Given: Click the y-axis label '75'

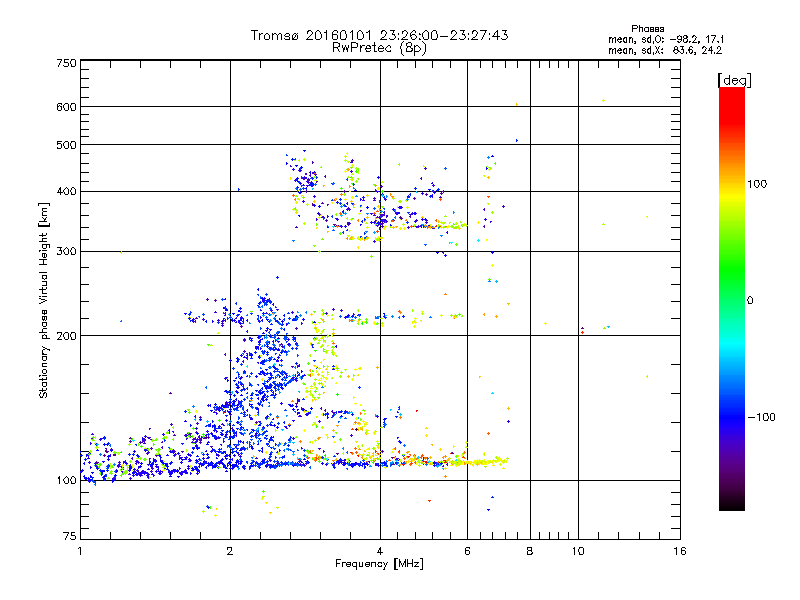Looking at the screenshot, I should pos(70,536).
